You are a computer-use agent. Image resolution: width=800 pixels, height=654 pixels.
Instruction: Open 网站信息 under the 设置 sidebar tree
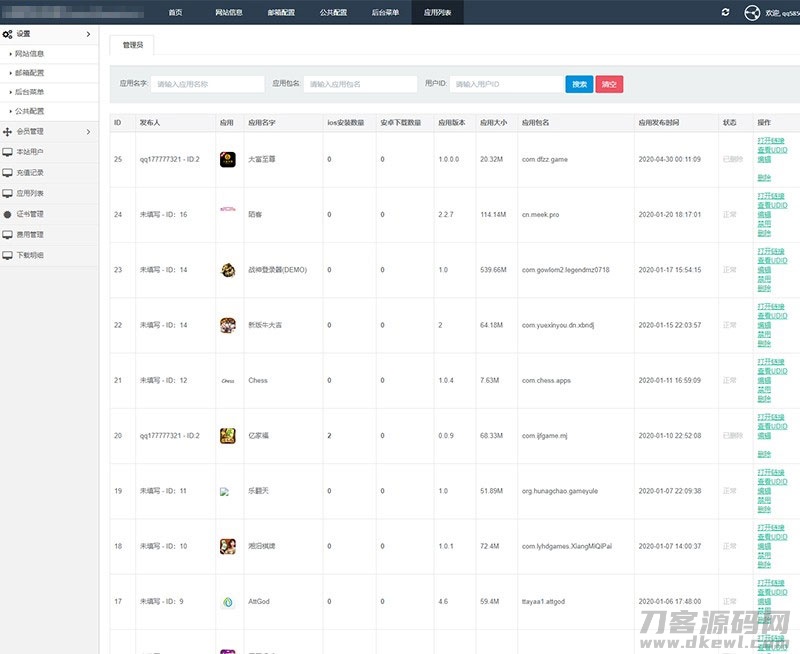29,54
